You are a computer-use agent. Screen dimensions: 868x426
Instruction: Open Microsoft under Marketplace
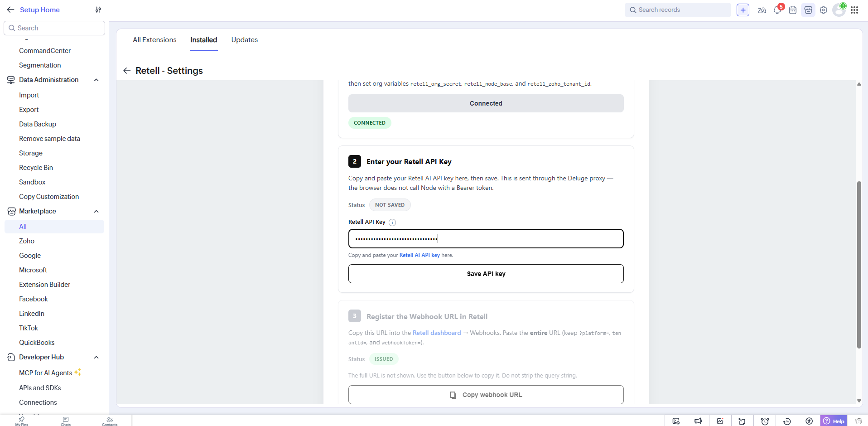point(33,270)
